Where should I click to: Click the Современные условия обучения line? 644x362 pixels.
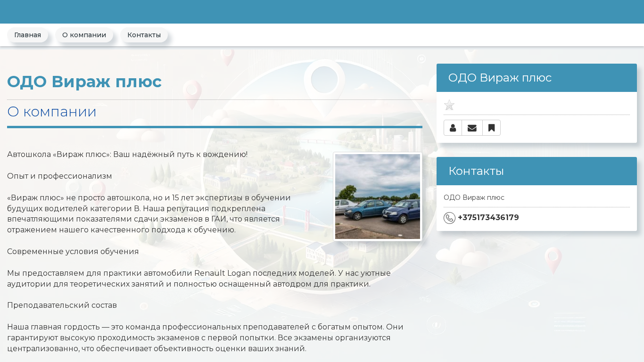[x=73, y=251]
